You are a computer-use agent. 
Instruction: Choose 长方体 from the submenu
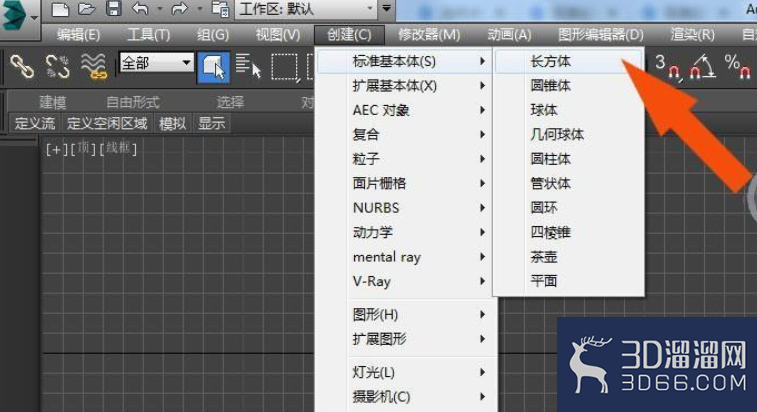point(569,61)
